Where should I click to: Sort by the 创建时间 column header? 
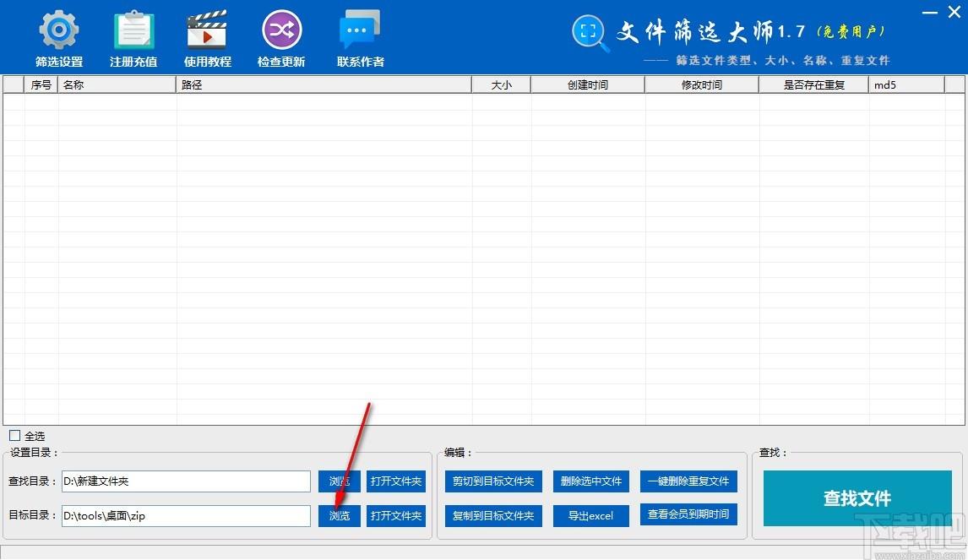(x=588, y=84)
